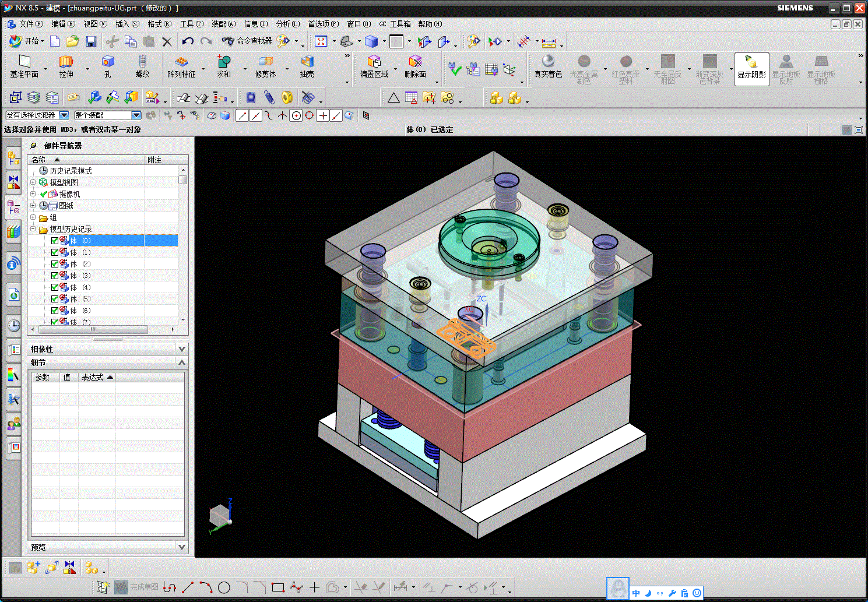Click the 表达式 column header

pyautogui.click(x=97, y=378)
